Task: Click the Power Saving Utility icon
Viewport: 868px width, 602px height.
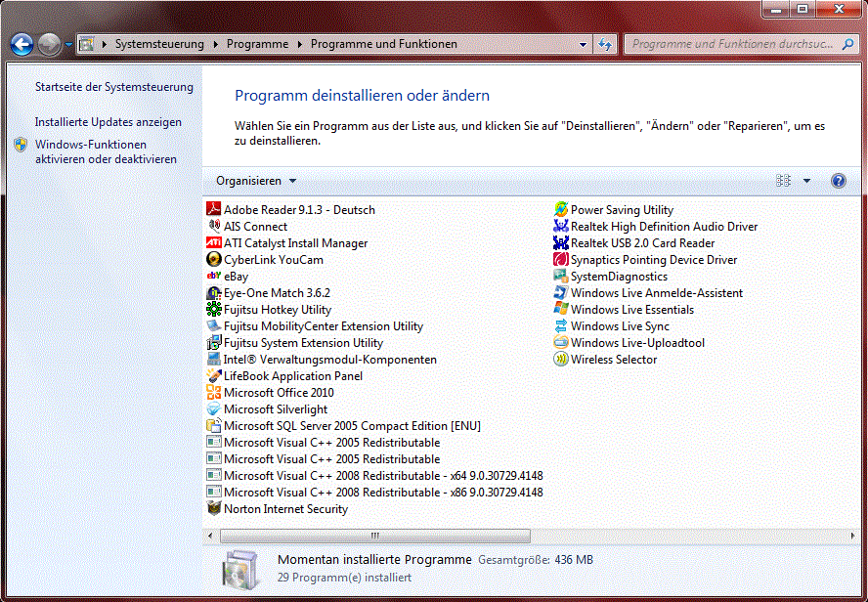Action: pyautogui.click(x=561, y=209)
